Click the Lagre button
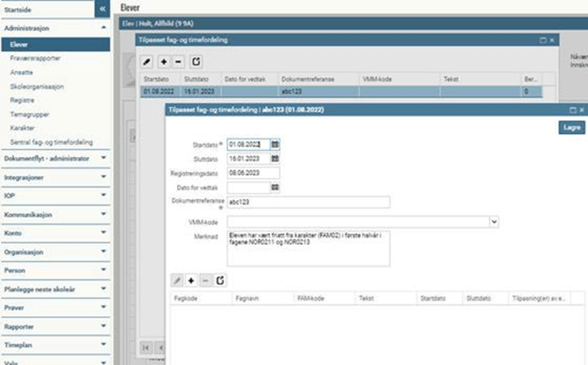Viewport: 588px width, 365px height. [x=570, y=127]
